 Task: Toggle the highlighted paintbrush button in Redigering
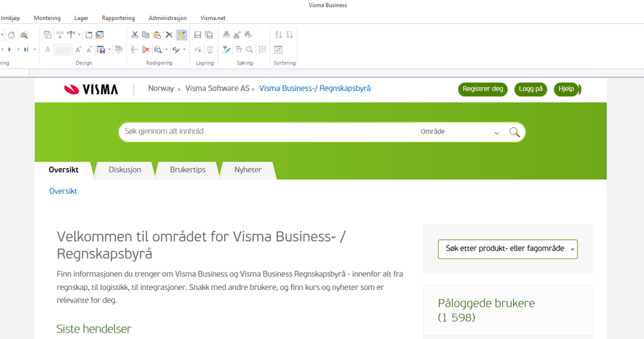[x=181, y=35]
